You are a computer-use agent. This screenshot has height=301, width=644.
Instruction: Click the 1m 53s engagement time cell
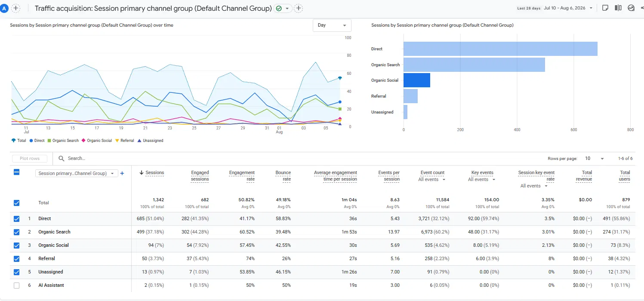349,232
